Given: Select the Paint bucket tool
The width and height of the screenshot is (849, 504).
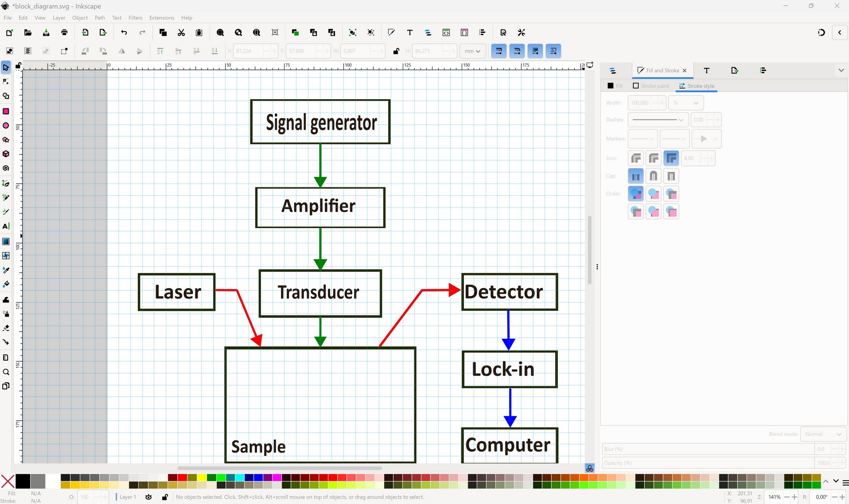Looking at the screenshot, I should pyautogui.click(x=6, y=284).
